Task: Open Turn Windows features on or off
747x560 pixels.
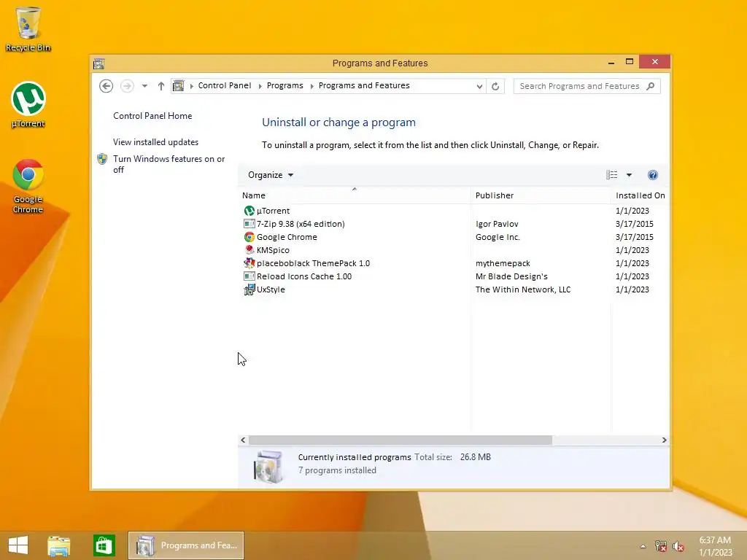Action: tap(169, 164)
